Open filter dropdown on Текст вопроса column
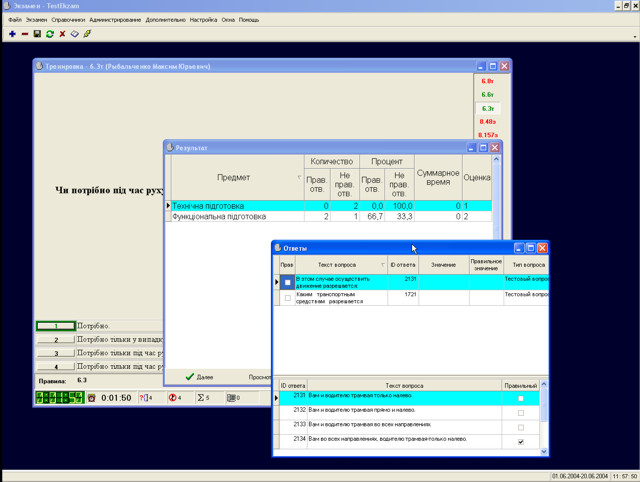Screen dimensions: 640x482 pos(382,264)
